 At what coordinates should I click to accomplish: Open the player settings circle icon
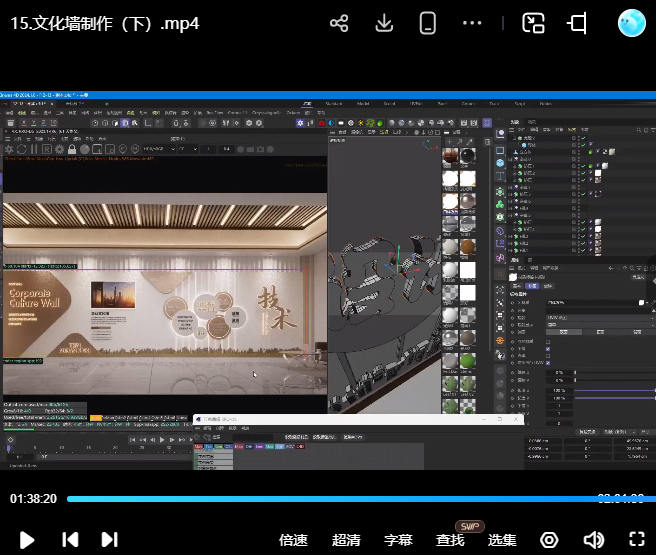point(549,540)
